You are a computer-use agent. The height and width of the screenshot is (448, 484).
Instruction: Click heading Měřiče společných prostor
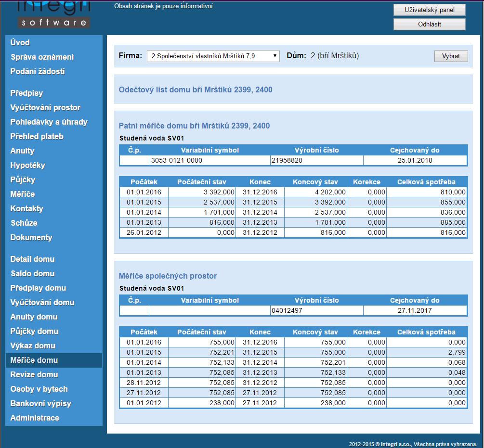168,276
